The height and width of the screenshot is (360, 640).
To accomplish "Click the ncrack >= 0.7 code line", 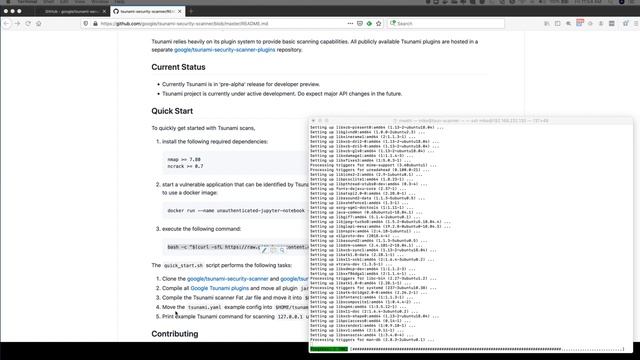I will tap(185, 167).
